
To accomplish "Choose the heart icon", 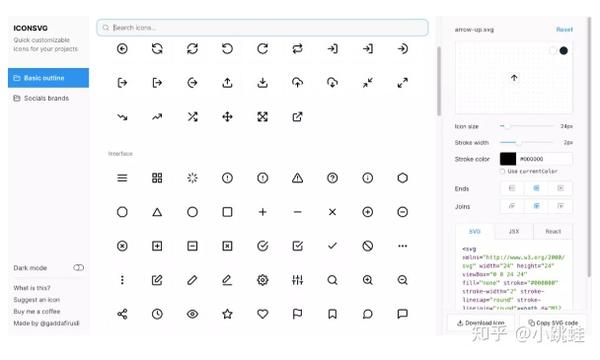I will [262, 314].
